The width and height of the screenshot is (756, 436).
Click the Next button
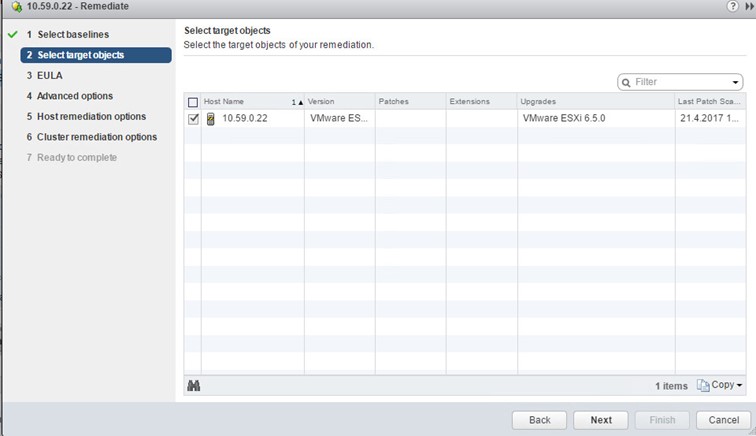601,420
